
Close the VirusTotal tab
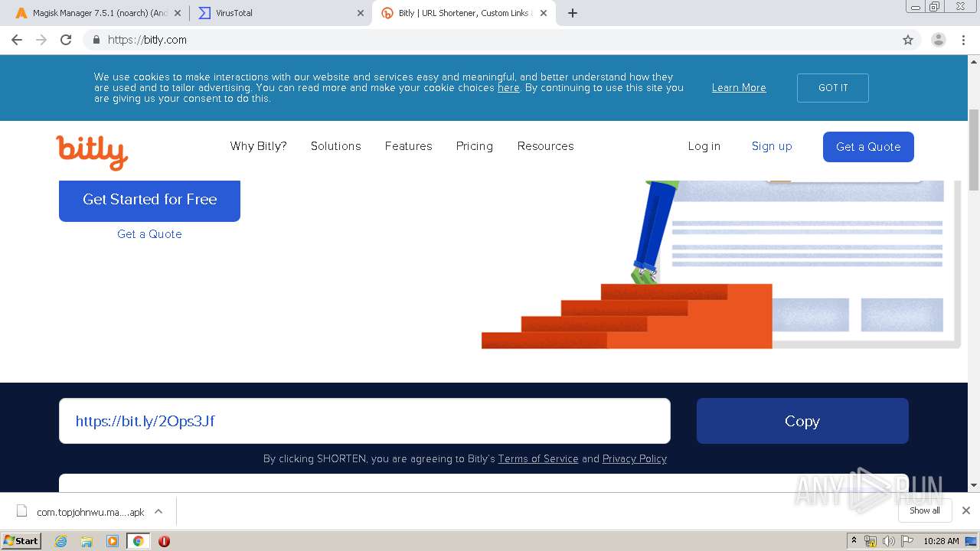361,13
